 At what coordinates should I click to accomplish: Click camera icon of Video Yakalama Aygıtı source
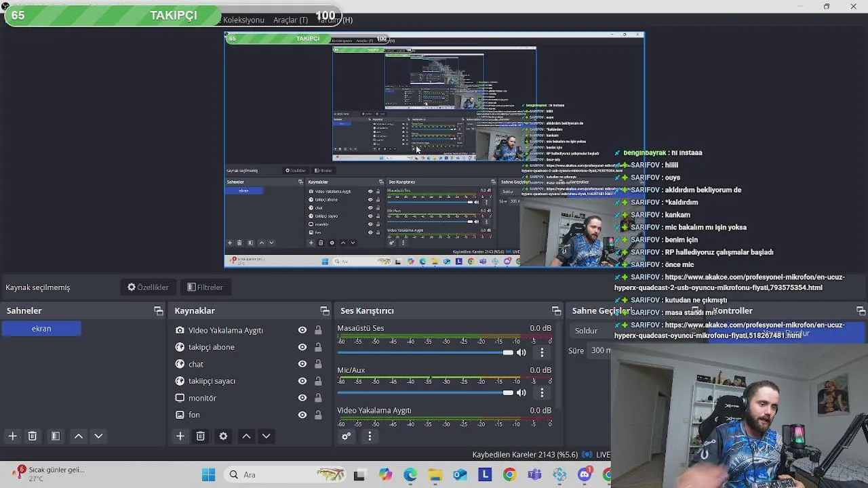pyautogui.click(x=180, y=330)
